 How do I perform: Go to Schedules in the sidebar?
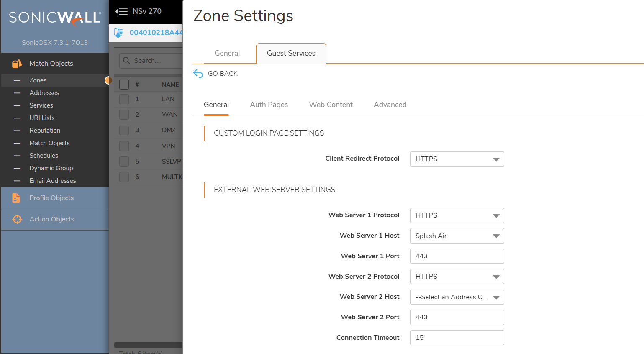pyautogui.click(x=44, y=156)
